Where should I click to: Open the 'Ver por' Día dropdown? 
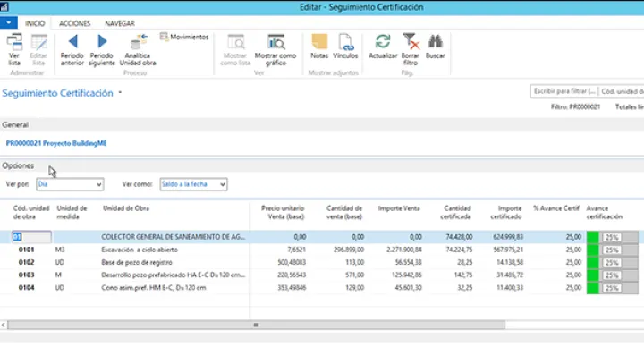tap(70, 184)
